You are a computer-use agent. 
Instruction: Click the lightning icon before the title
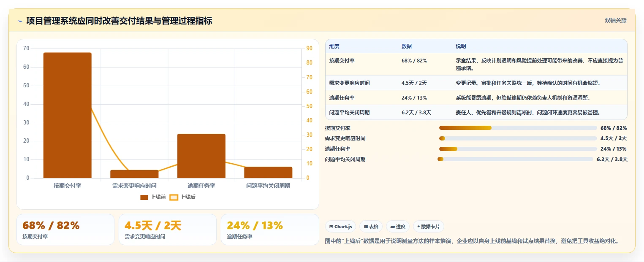click(x=20, y=21)
